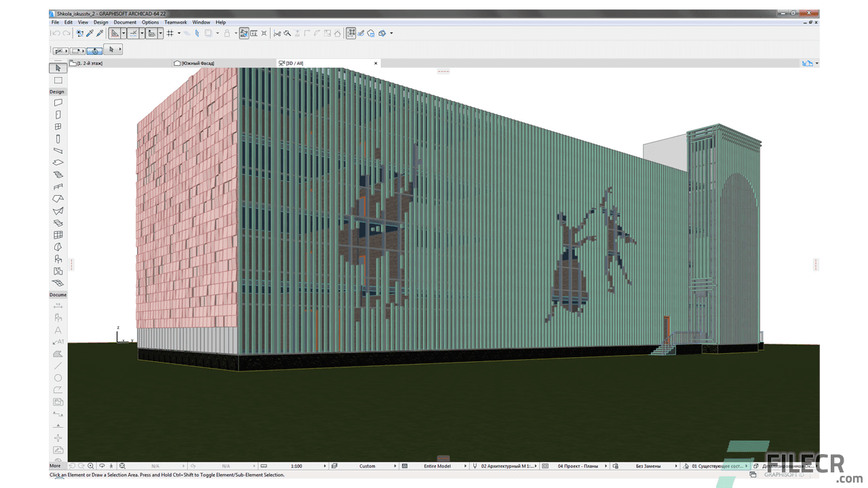Select the Arrow tool in the toolbox
The height and width of the screenshot is (488, 868).
pos(58,68)
